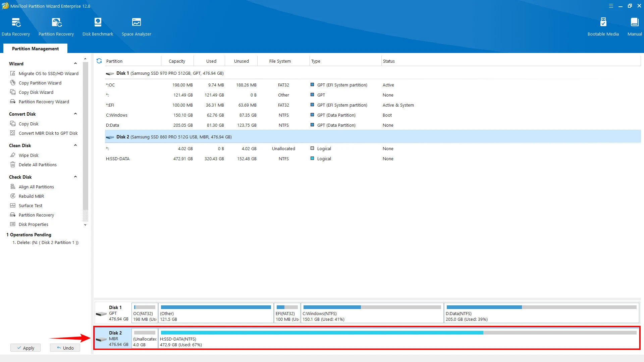Select *:EFI partition row
644x362 pixels.
tap(373, 105)
